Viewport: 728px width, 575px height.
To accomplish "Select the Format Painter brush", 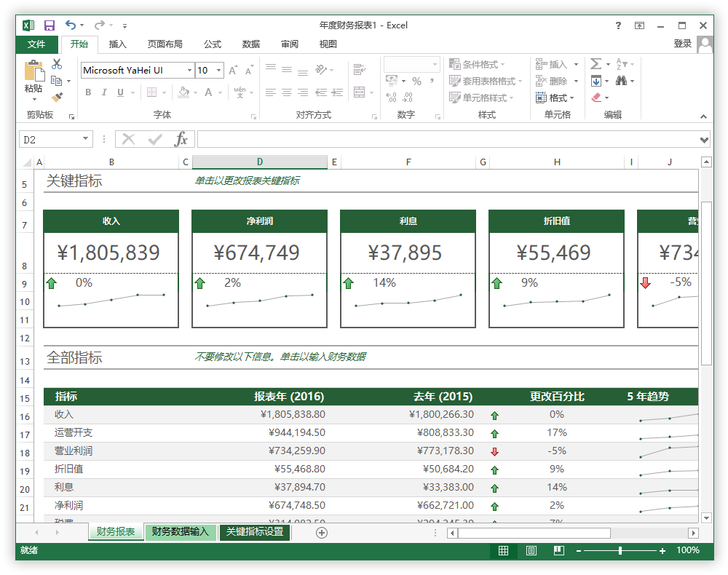I will 57,98.
